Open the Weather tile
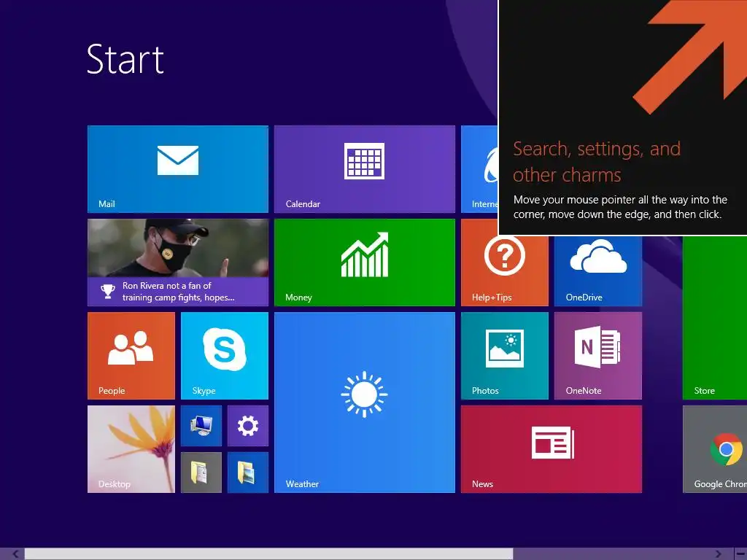This screenshot has height=560, width=747. (x=365, y=402)
